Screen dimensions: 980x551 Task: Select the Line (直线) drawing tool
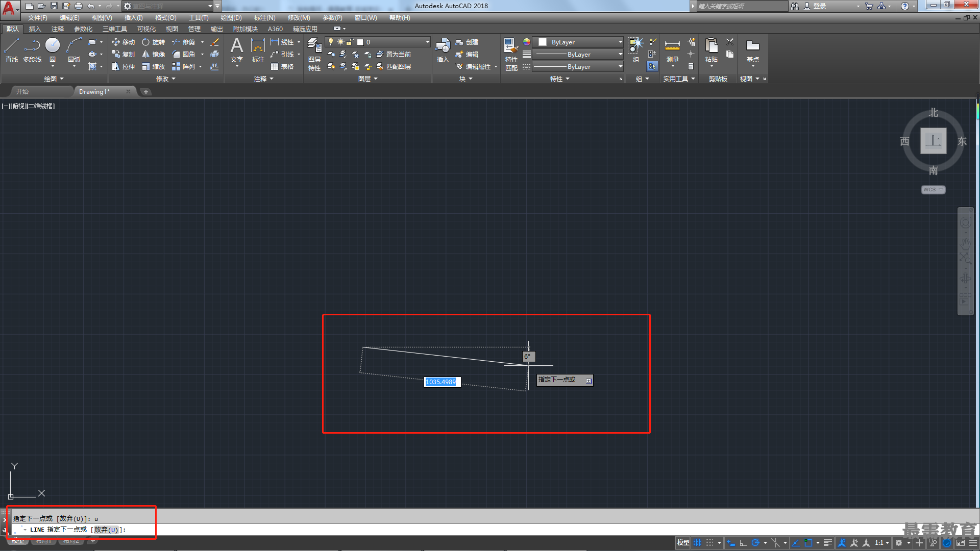pos(11,50)
